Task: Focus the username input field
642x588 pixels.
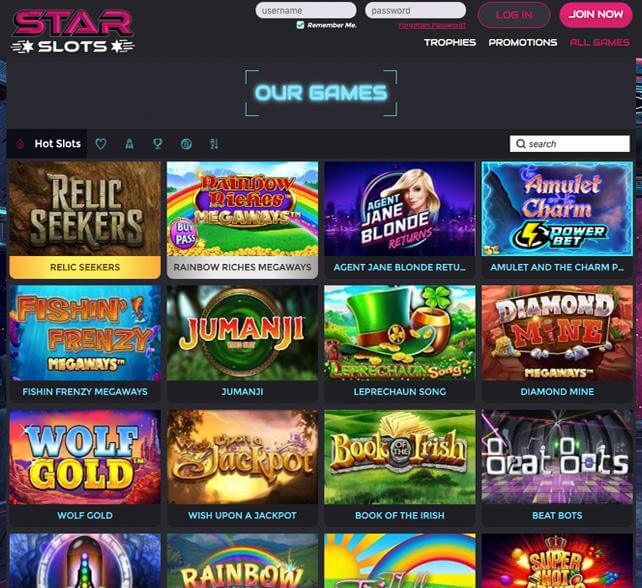Action: (x=306, y=10)
